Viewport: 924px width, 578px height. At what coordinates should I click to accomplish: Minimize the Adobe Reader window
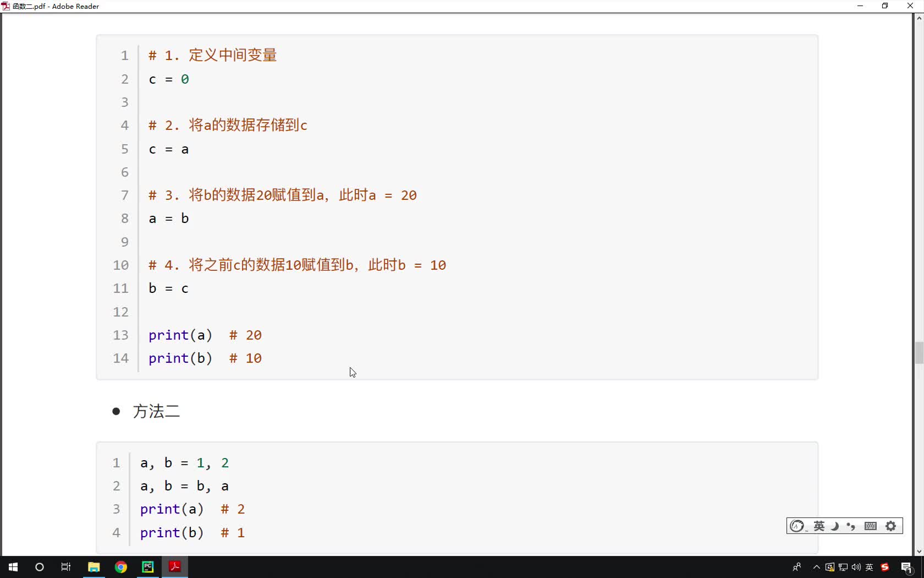point(860,6)
